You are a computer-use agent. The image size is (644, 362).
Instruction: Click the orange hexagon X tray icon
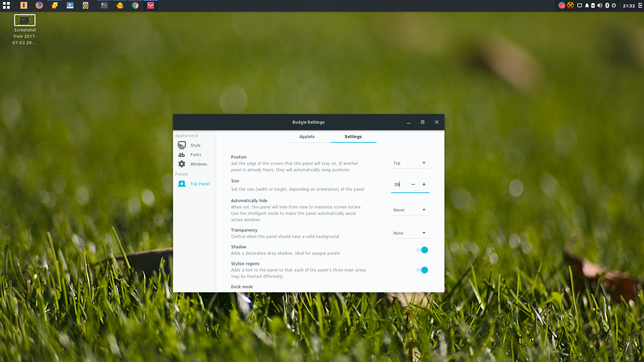tap(571, 5)
